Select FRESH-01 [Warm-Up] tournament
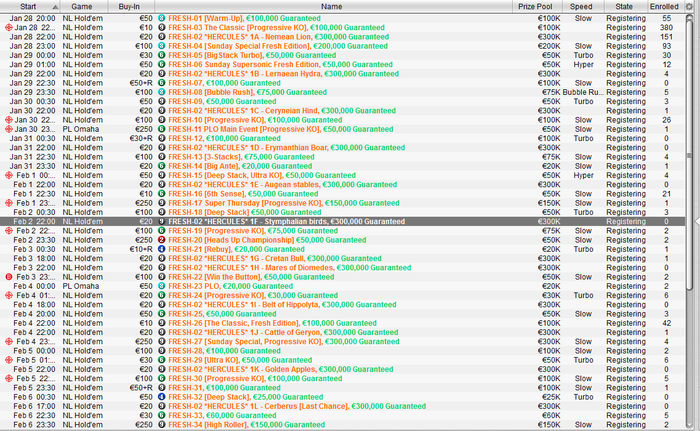700x431 pixels. (x=342, y=18)
